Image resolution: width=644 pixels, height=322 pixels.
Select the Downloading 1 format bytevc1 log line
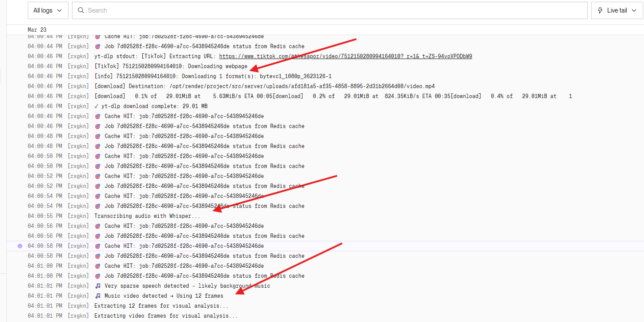click(173, 76)
